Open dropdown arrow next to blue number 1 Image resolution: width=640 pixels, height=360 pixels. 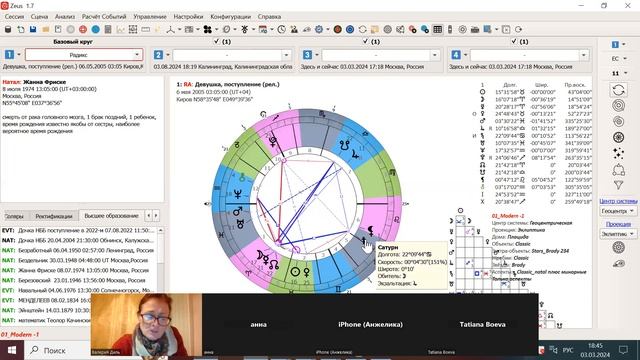coord(19,55)
